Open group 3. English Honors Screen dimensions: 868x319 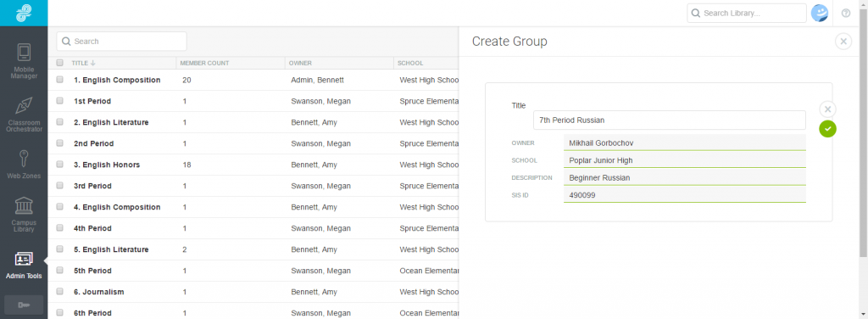coord(106,165)
